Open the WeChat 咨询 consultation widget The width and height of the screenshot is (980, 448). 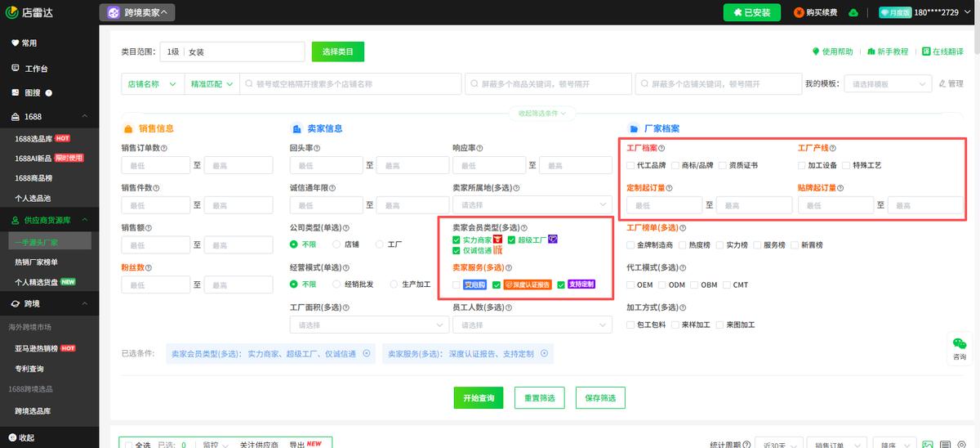click(x=959, y=348)
